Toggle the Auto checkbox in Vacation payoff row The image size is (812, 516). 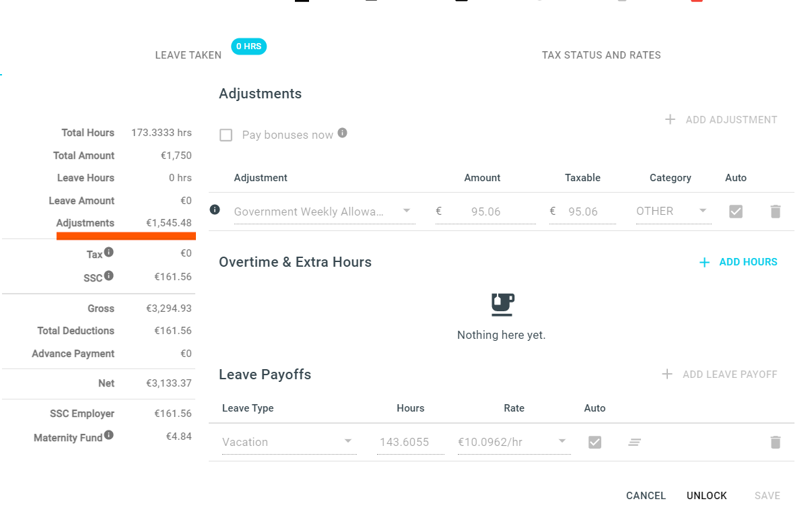click(x=595, y=442)
